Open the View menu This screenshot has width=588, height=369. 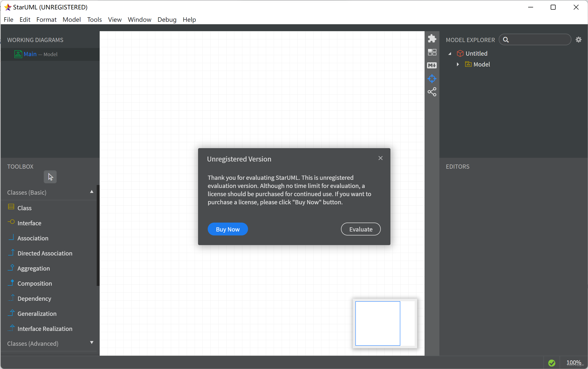[x=114, y=20]
